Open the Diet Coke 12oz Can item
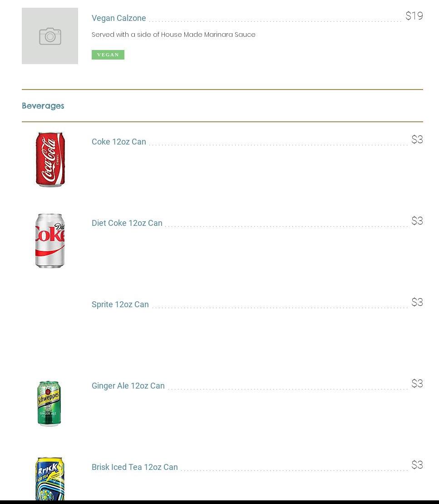 coord(127,223)
